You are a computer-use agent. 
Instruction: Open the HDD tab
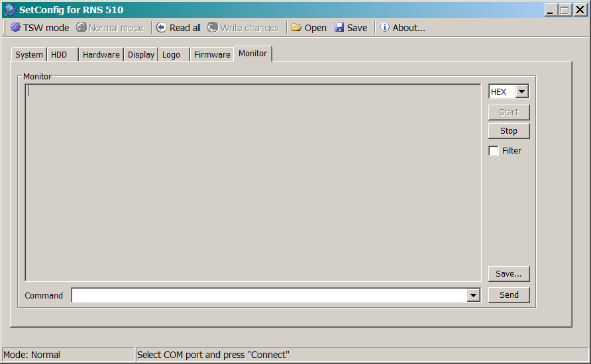[x=62, y=54]
